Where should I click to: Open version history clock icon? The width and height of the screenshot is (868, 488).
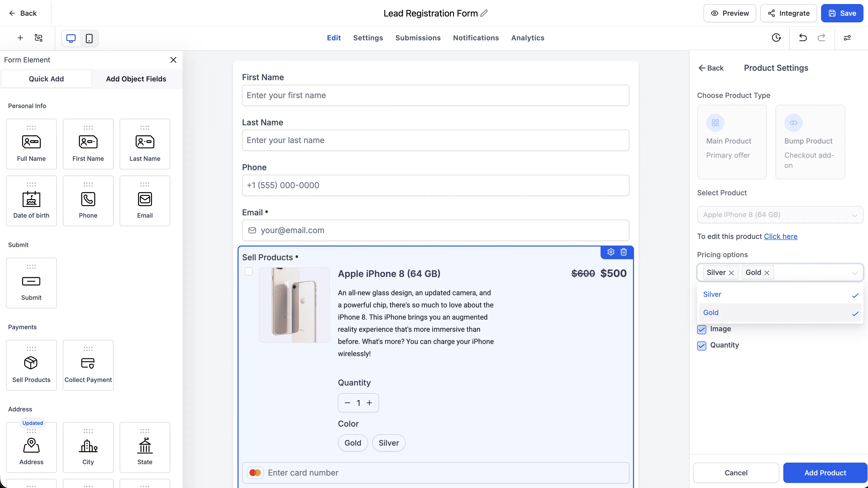[776, 38]
